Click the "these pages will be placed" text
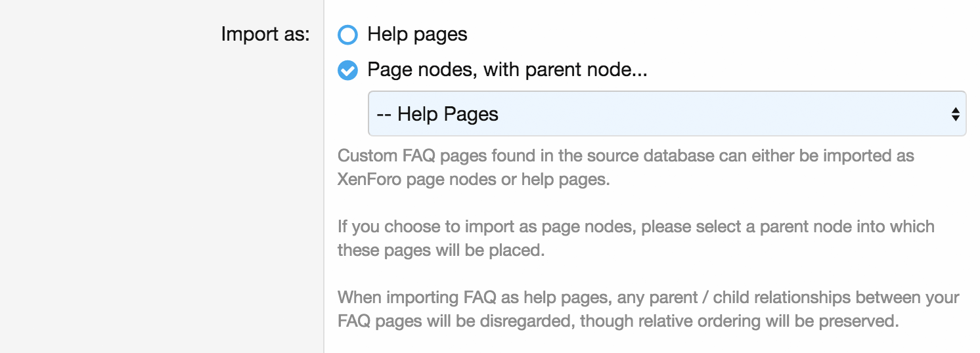 point(441,251)
